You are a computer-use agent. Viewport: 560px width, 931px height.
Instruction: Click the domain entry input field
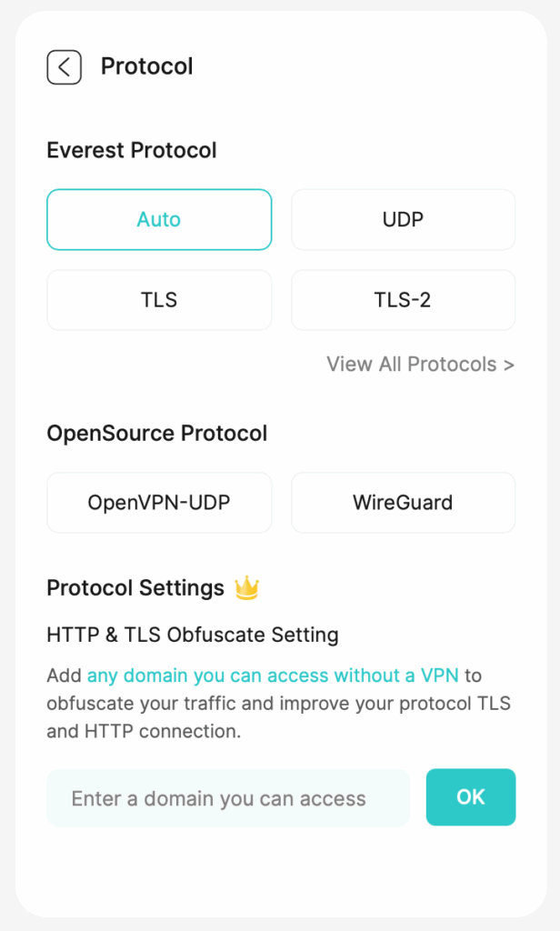[227, 797]
